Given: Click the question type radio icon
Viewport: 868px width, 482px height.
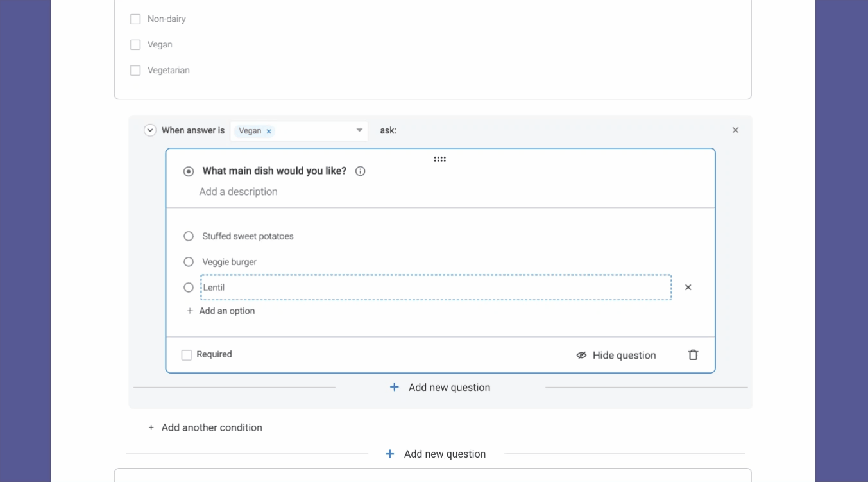Looking at the screenshot, I should [189, 171].
